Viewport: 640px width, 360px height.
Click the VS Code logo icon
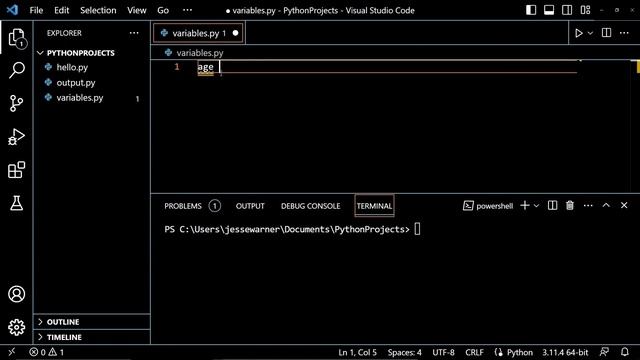[12, 10]
